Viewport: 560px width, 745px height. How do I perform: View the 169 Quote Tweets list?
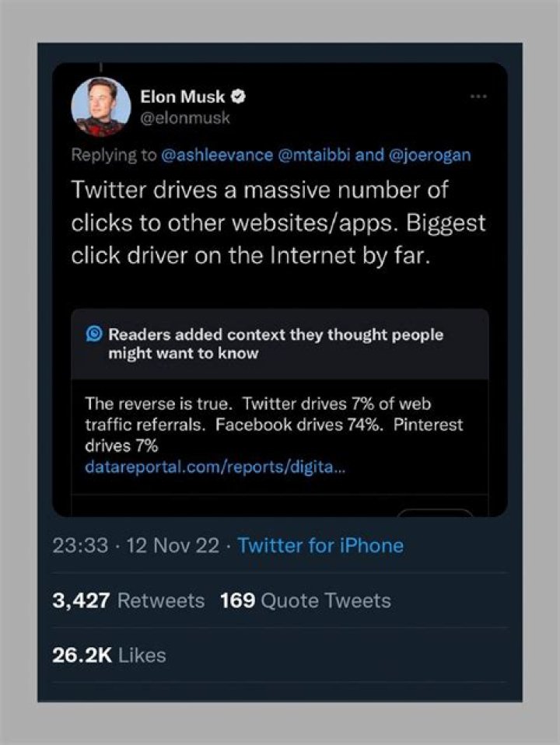tap(306, 600)
